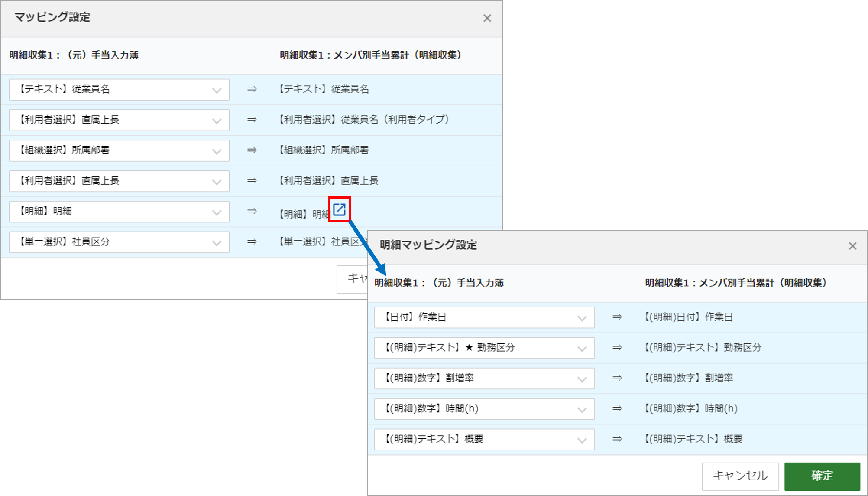Confirm with the green 確定 button
Image resolution: width=868 pixels, height=496 pixels.
pos(822,476)
